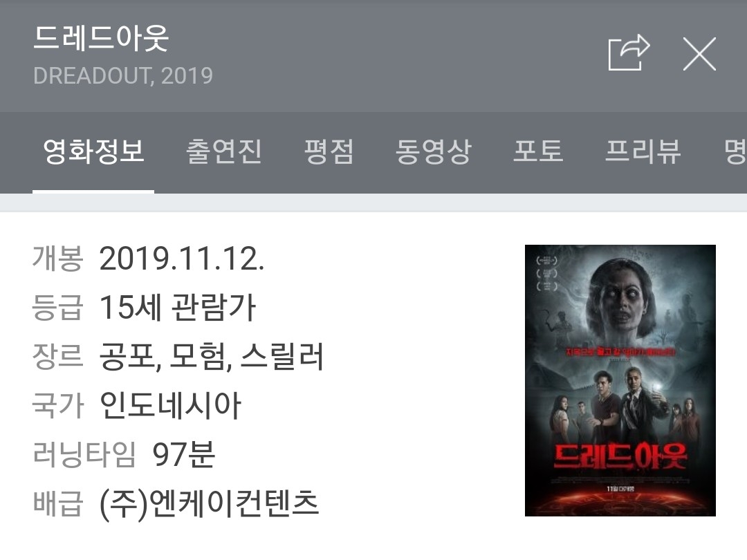Switch to the 출연진 tab

(x=224, y=151)
